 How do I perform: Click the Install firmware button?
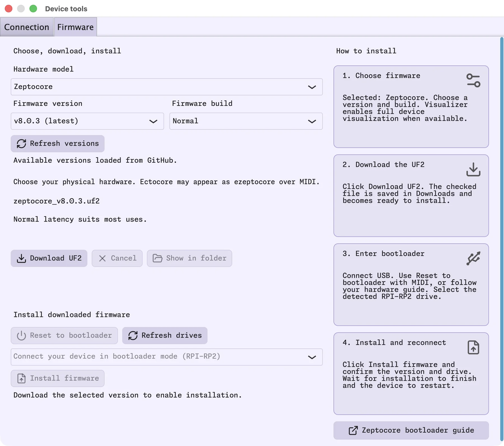[x=58, y=378]
